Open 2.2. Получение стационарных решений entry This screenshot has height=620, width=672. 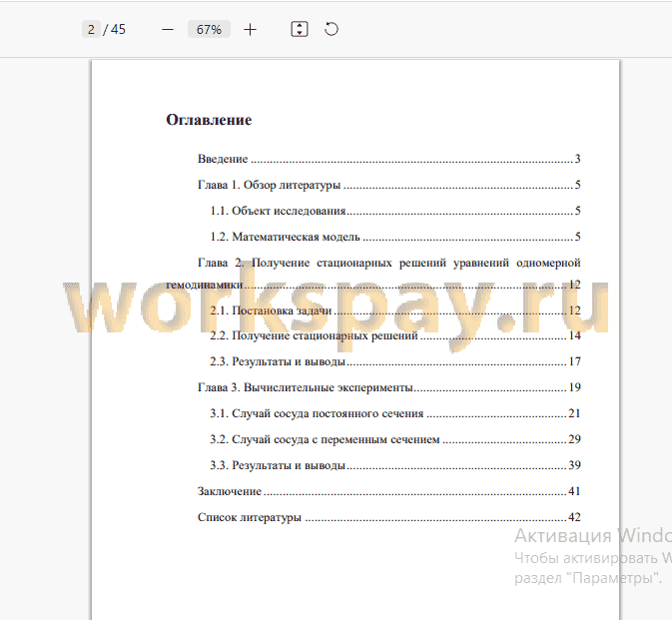coord(395,335)
